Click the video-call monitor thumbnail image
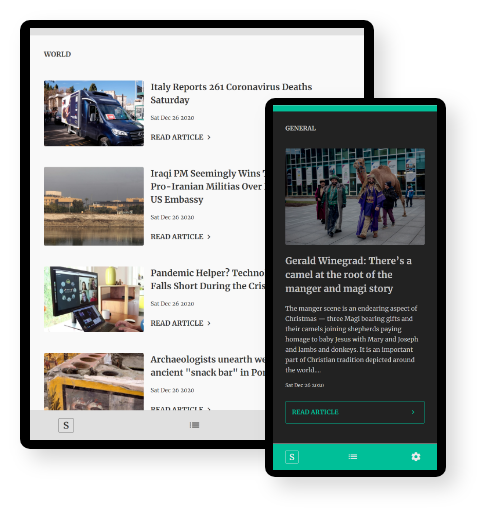The width and height of the screenshot is (486, 517). [x=94, y=299]
